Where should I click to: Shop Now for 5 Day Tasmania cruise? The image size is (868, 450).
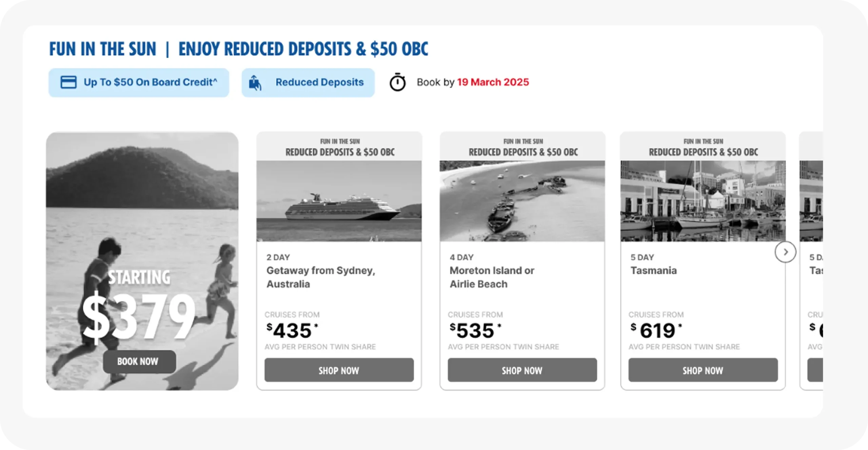(703, 370)
